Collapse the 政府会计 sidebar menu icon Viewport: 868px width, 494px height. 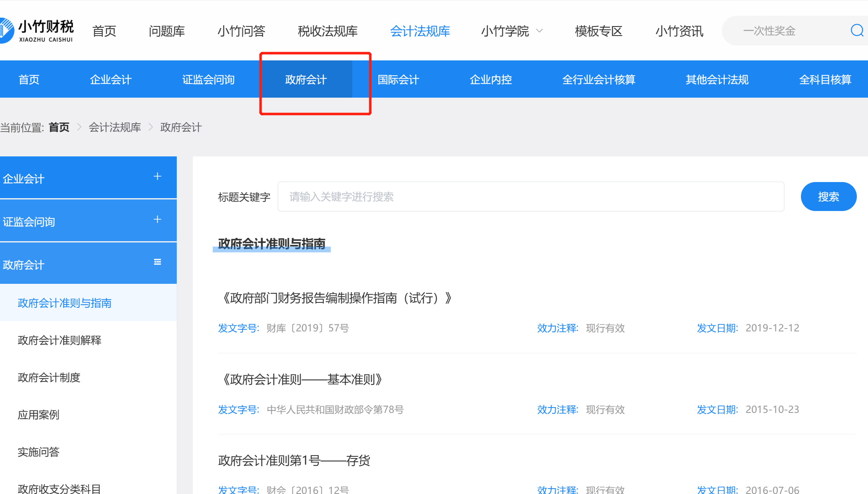click(157, 262)
